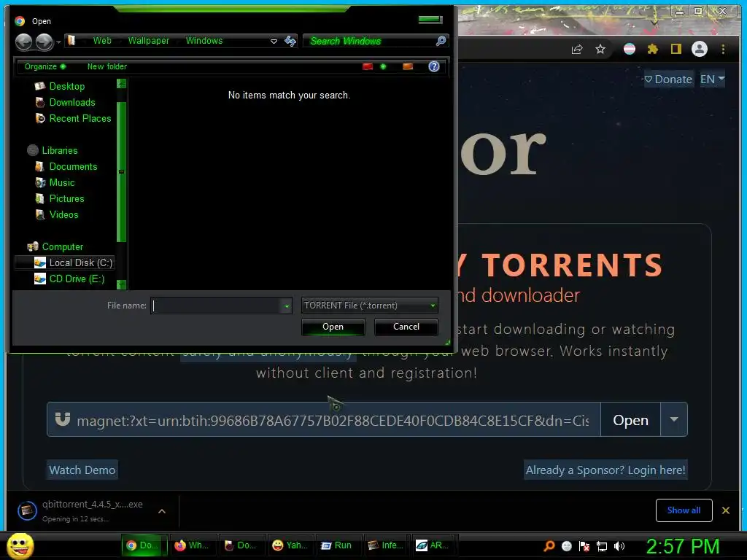This screenshot has width=747, height=560.
Task: Open Chrome three-dot menu
Action: [x=723, y=49]
